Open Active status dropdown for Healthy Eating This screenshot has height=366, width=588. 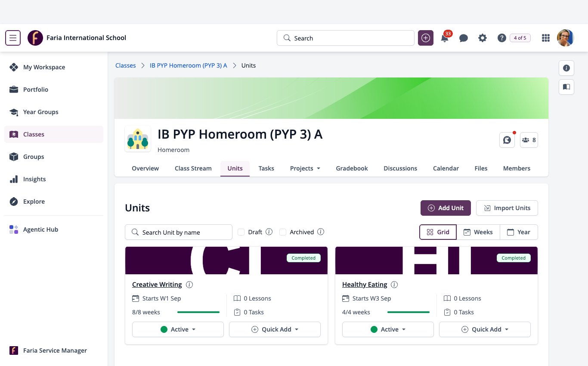click(x=388, y=329)
